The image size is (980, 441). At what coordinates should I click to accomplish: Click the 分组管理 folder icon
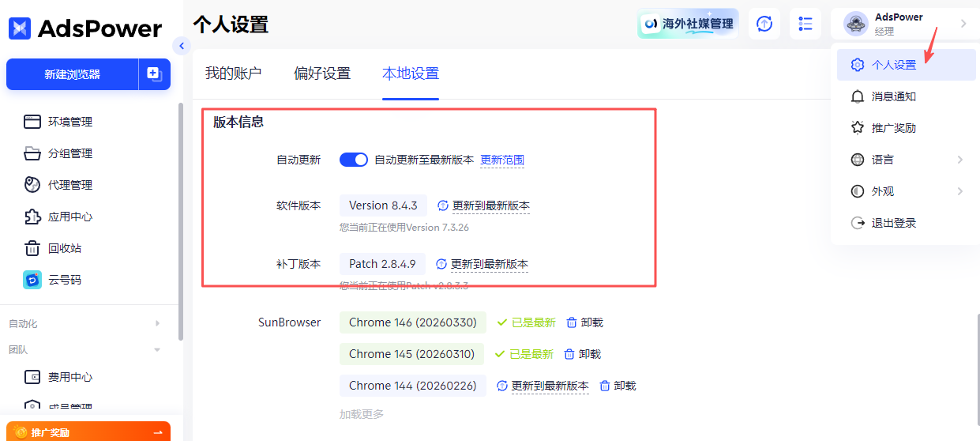pos(32,153)
